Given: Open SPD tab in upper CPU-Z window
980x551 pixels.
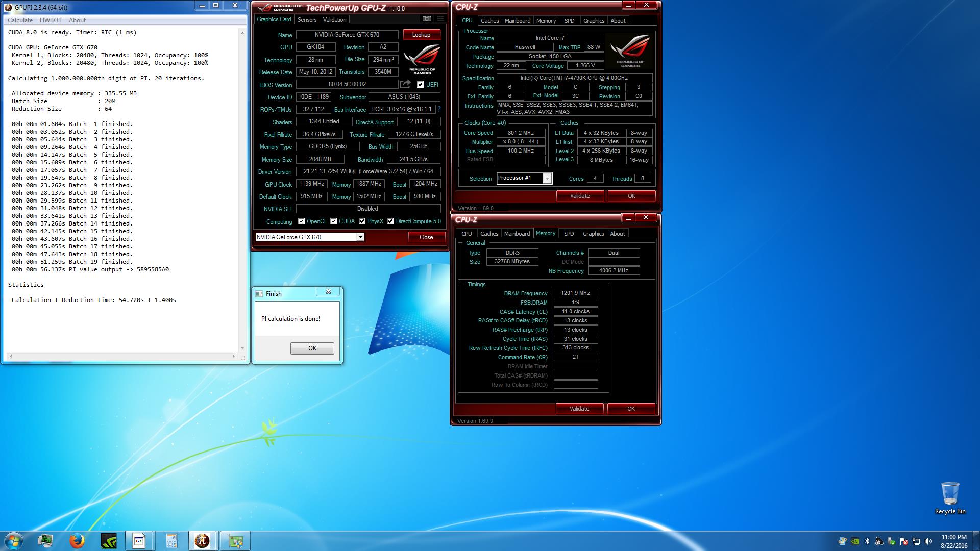Looking at the screenshot, I should coord(569,21).
